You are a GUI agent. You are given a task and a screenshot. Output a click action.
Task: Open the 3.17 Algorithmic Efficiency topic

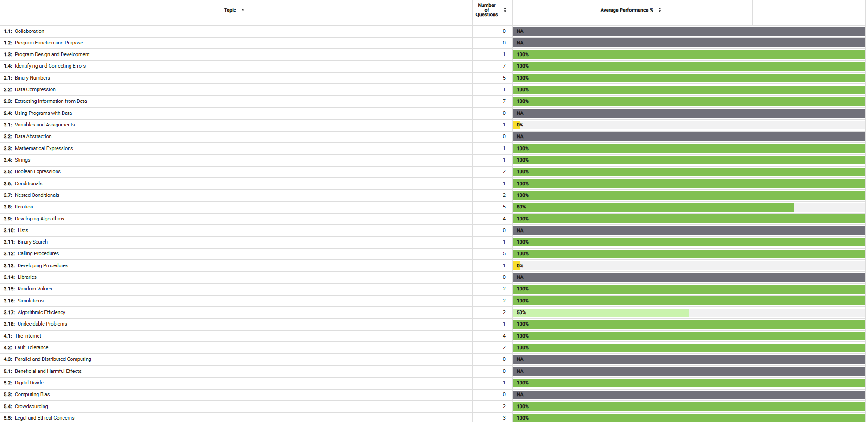(34, 312)
